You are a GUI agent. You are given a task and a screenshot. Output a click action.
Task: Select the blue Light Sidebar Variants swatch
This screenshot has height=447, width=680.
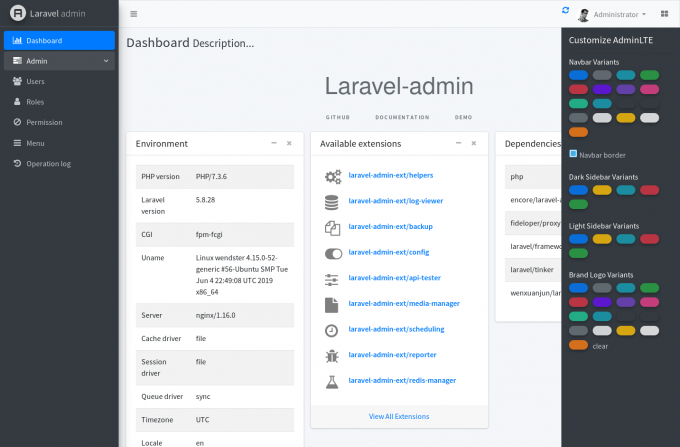point(578,239)
